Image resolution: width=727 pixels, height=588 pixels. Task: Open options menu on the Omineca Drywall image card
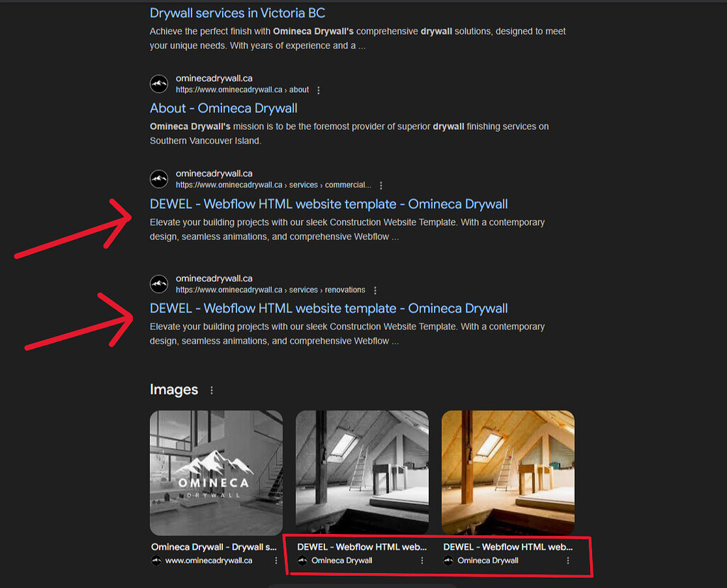[275, 560]
